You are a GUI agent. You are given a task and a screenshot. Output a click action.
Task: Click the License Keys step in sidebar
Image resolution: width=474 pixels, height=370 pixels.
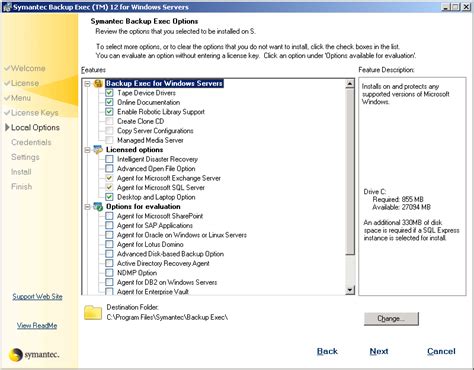pos(35,113)
